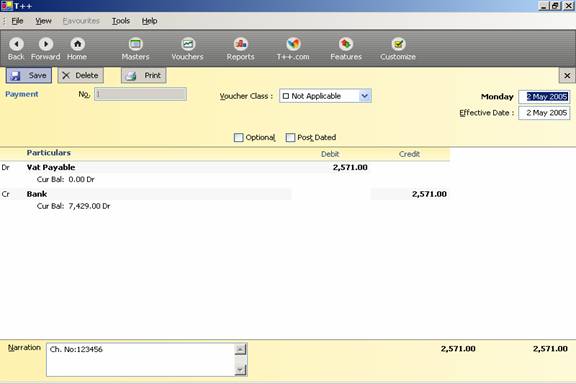This screenshot has height=384, width=576.
Task: Click Narration scrollbar up arrow
Action: pyautogui.click(x=240, y=349)
